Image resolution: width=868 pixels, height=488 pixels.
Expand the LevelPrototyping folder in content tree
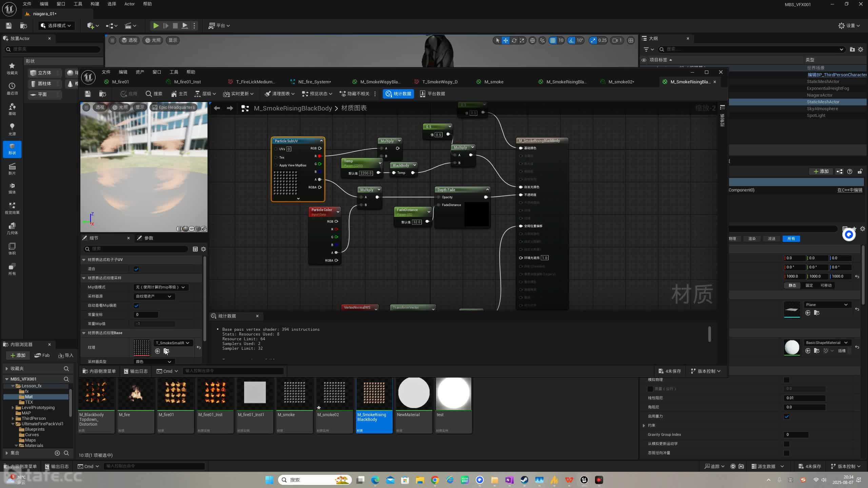pyautogui.click(x=13, y=408)
